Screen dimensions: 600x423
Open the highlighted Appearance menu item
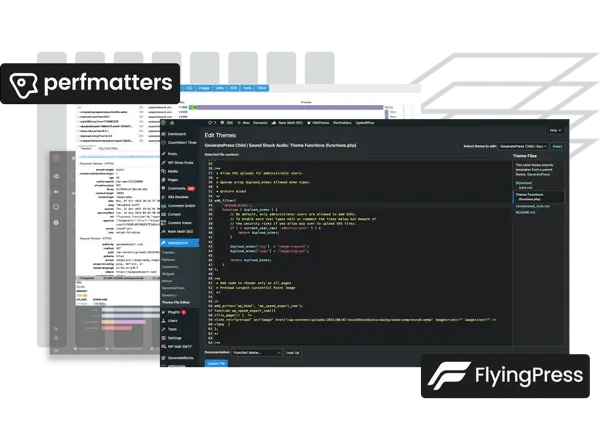180,243
